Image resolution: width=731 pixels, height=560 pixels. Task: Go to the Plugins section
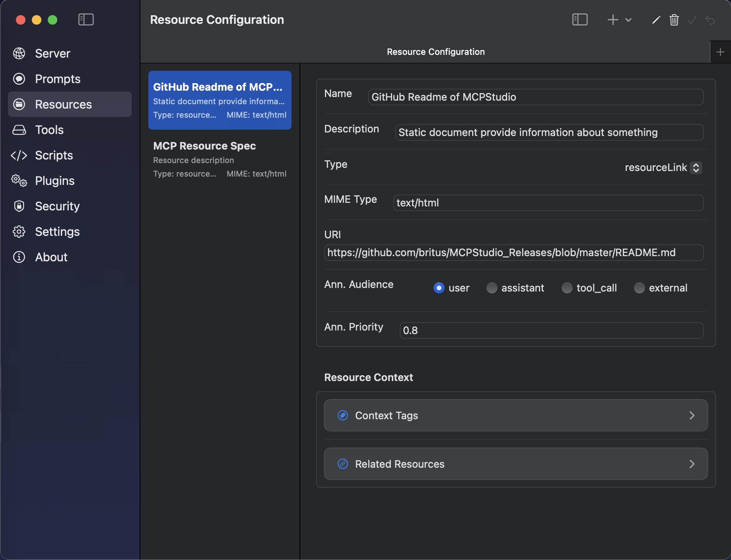pyautogui.click(x=55, y=181)
